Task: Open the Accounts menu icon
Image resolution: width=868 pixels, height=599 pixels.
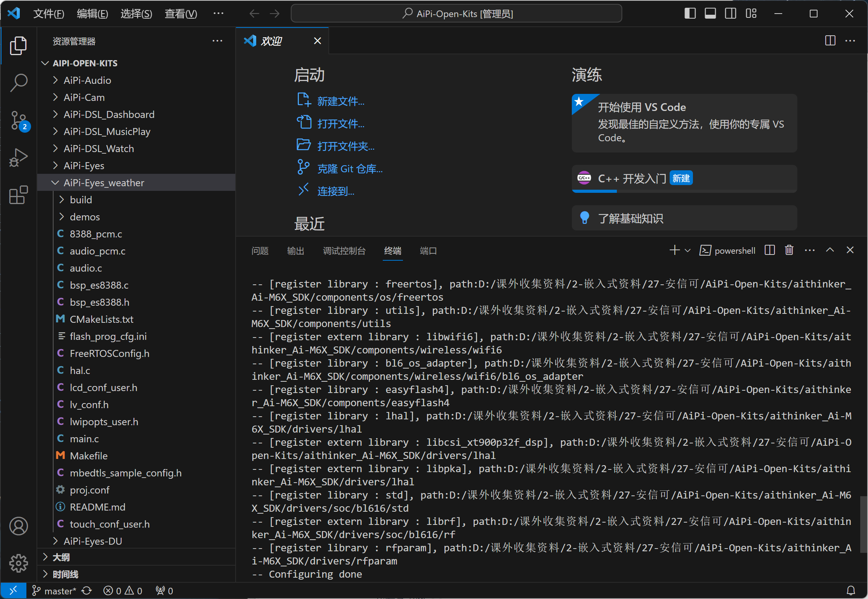Action: click(x=18, y=526)
